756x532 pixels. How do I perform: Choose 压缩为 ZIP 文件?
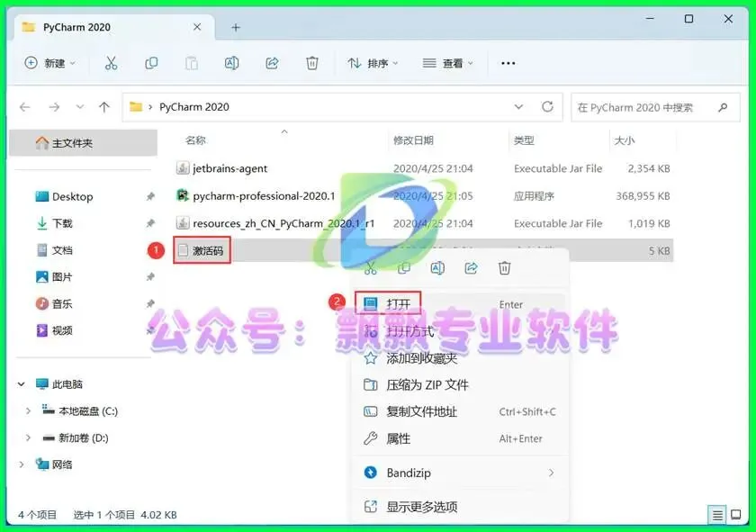click(x=462, y=384)
